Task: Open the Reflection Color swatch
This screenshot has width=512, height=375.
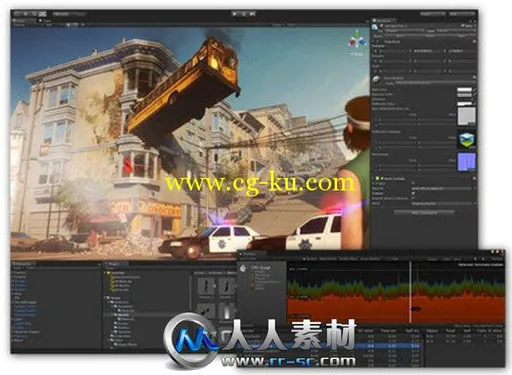Action: (464, 104)
